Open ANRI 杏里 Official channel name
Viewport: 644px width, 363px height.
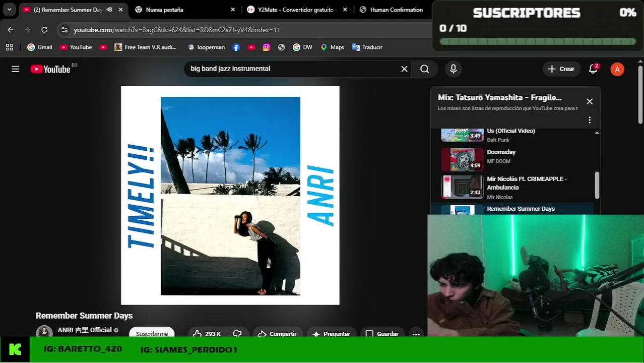(85, 330)
